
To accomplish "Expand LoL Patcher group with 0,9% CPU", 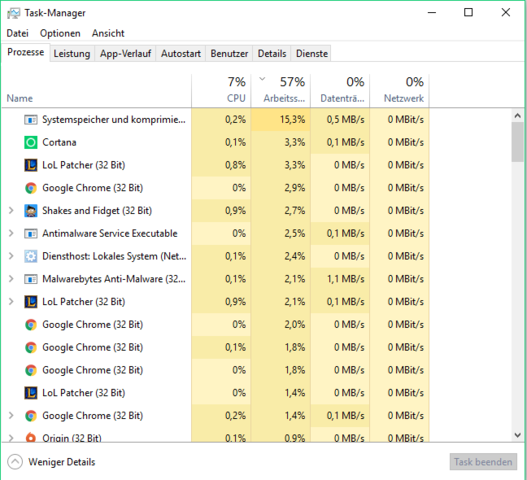I will point(11,302).
